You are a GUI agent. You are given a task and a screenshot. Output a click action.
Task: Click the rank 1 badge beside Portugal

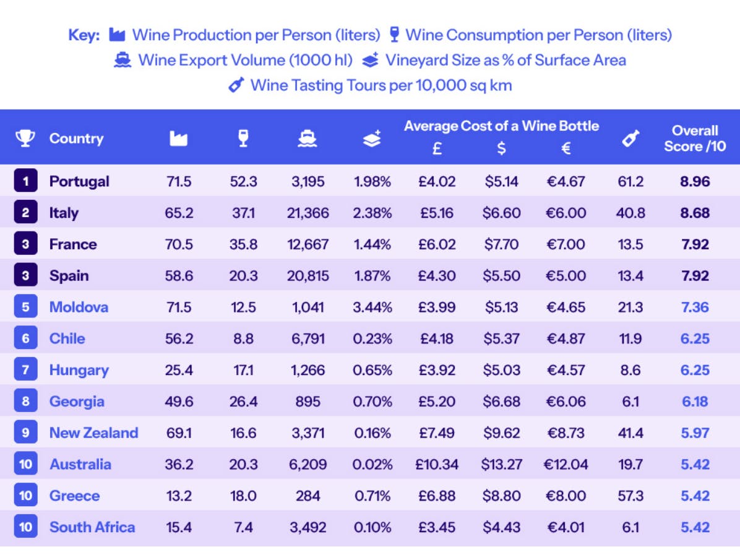click(x=25, y=181)
